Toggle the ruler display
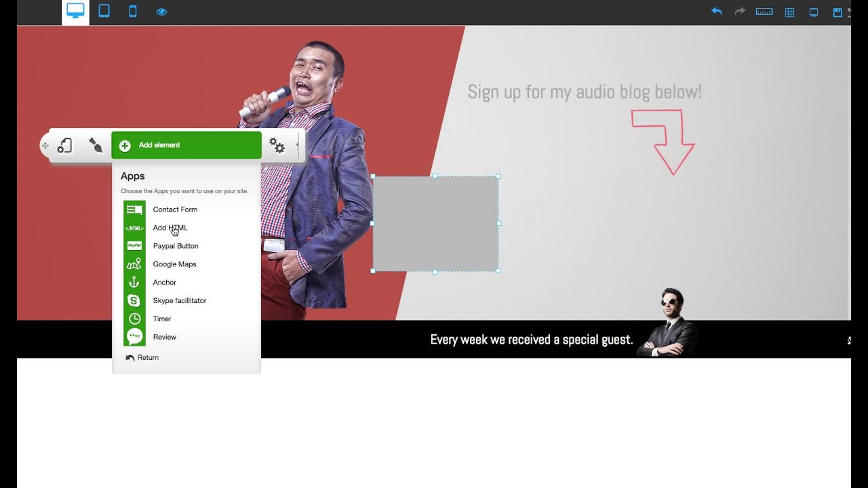This screenshot has height=488, width=868. click(764, 12)
